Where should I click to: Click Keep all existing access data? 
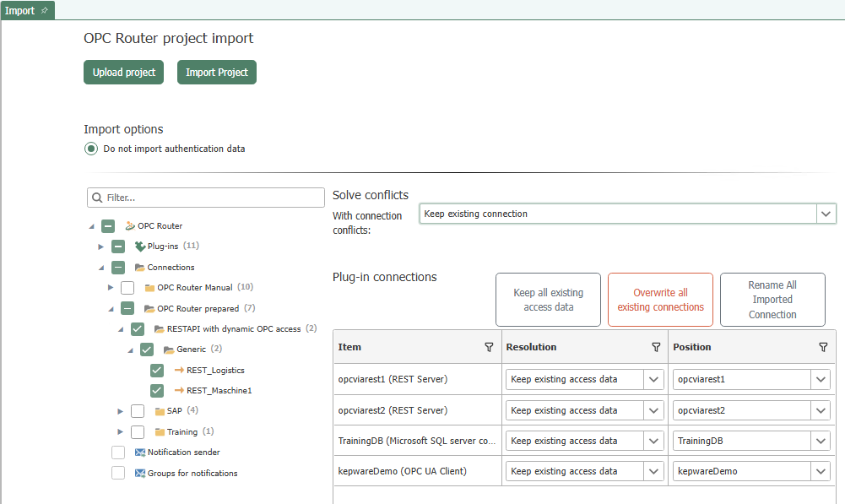pyautogui.click(x=548, y=300)
